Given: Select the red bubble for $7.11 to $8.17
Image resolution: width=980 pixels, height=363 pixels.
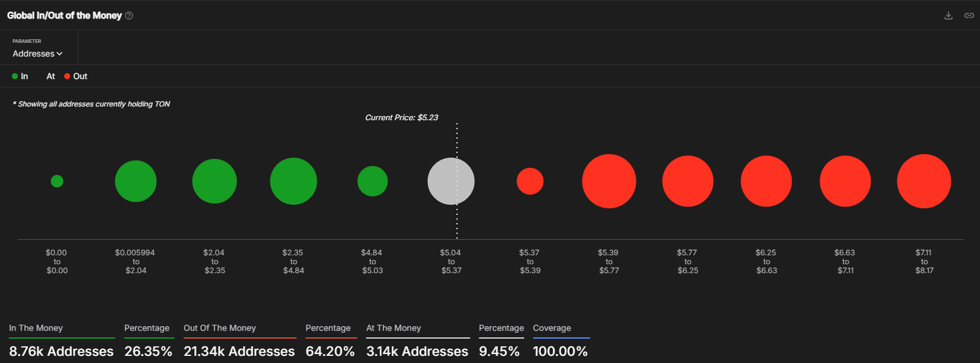Looking at the screenshot, I should coord(924,181).
